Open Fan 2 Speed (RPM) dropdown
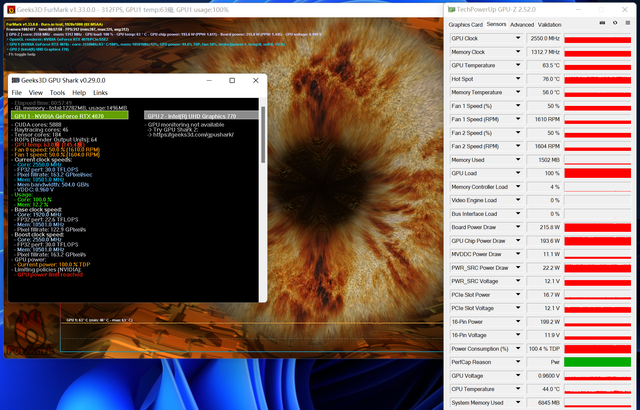This screenshot has height=410, width=640. coord(518,146)
